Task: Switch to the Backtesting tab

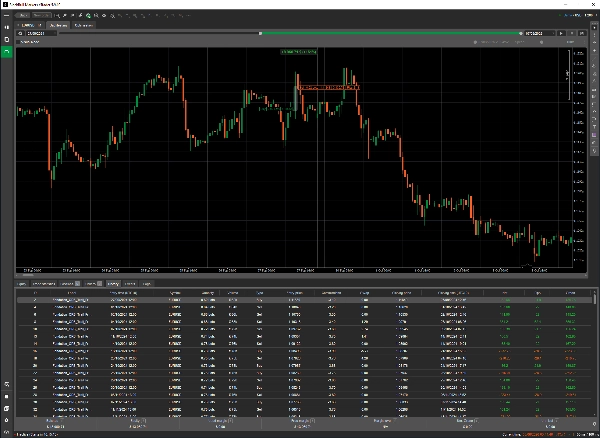Action: coord(58,25)
